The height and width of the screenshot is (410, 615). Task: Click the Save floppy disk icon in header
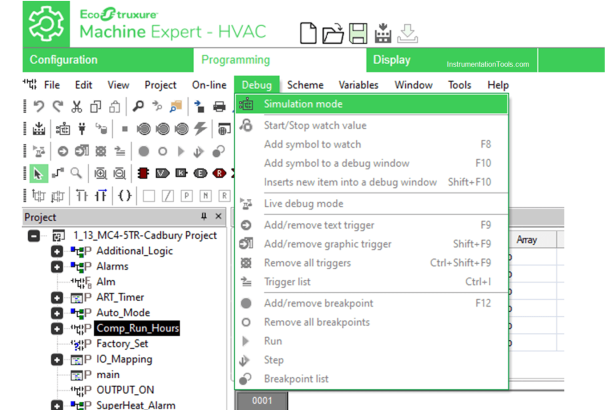point(358,33)
